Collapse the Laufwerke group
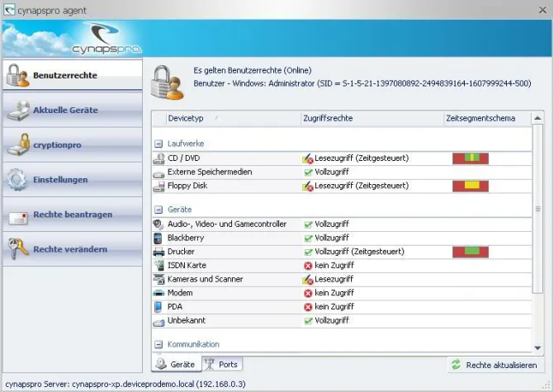The height and width of the screenshot is (392, 554). pos(159,144)
